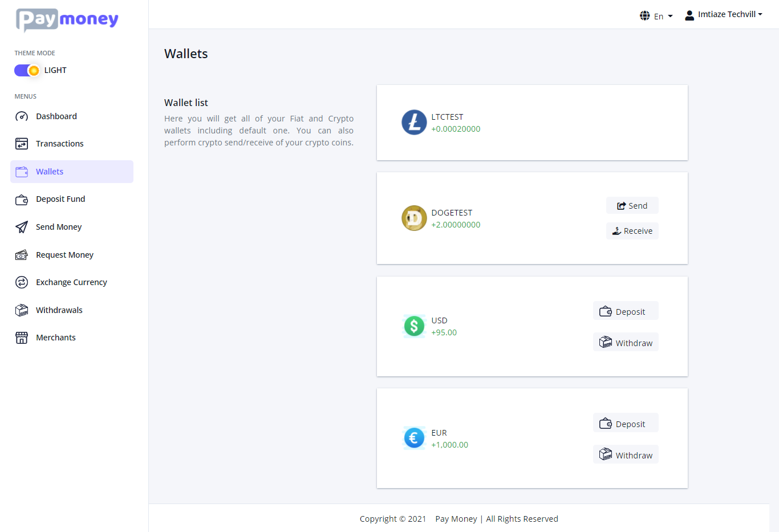This screenshot has width=779, height=532.
Task: Click the Wallets icon in the menu
Action: pos(21,171)
